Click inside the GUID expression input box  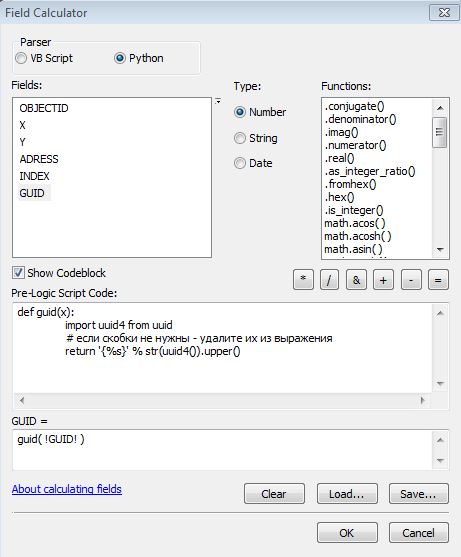point(222,450)
